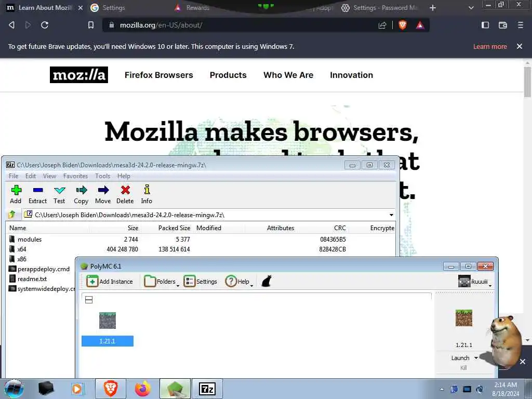532x399 pixels.
Task: Go up one folder in 7-Zip
Action: pyautogui.click(x=12, y=215)
